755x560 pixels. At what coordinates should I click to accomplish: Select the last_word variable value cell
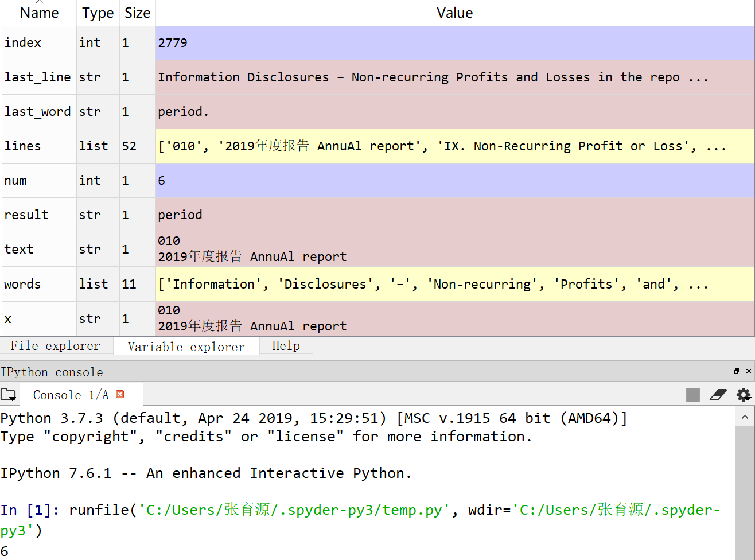pyautogui.click(x=454, y=112)
